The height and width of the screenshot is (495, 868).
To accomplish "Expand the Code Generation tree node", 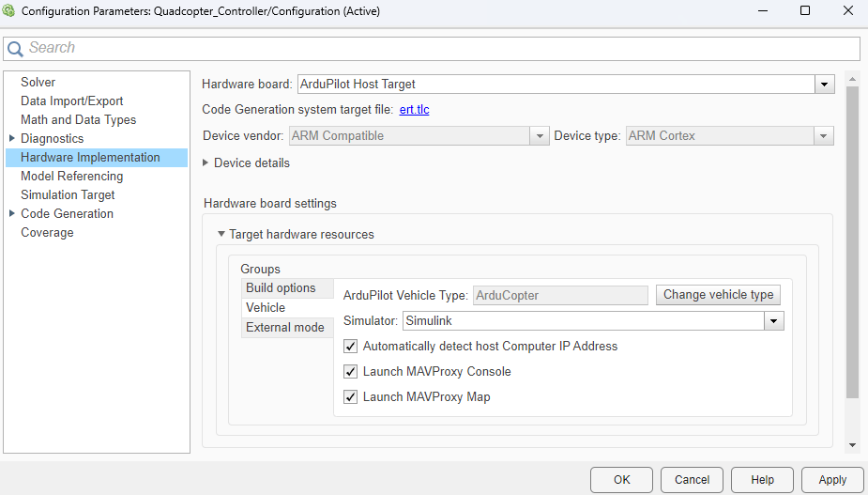I will pyautogui.click(x=12, y=213).
